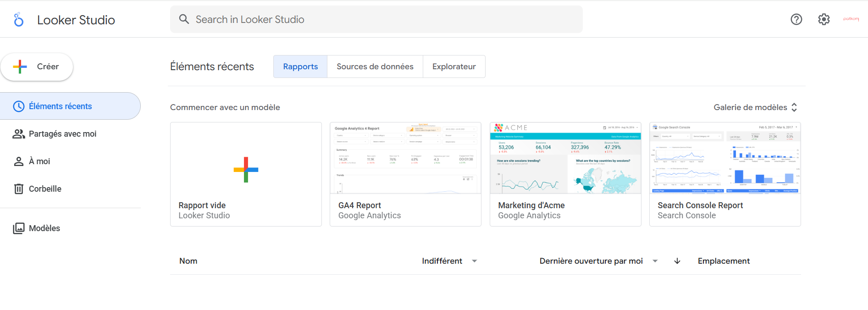Viewport: 868px width, 310px height.
Task: Click the Looker Studio title text
Action: (76, 20)
